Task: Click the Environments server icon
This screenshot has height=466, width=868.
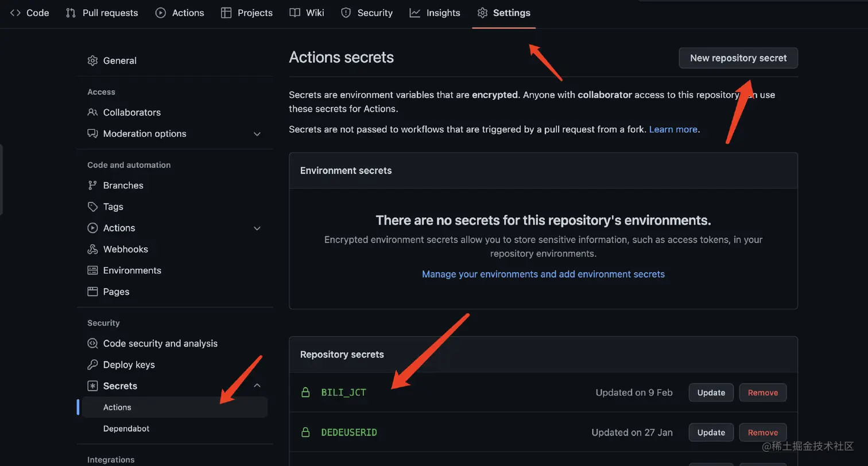Action: 92,270
